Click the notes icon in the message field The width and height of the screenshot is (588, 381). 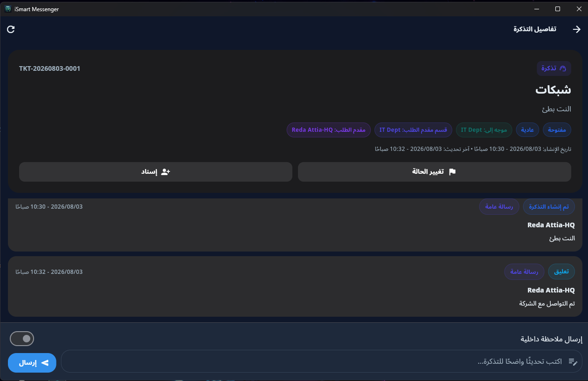coord(573,362)
